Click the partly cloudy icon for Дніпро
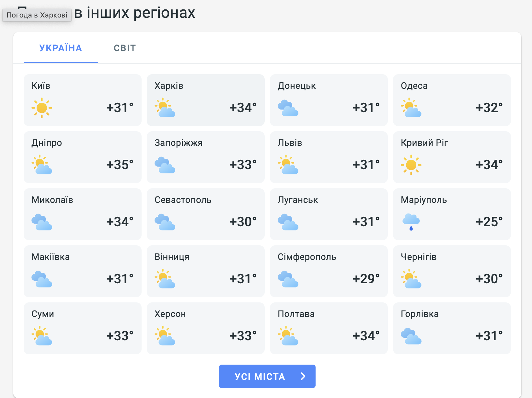The height and width of the screenshot is (398, 532). tap(41, 165)
